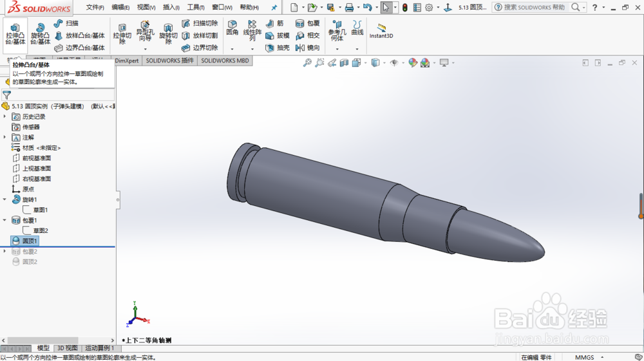The image size is (644, 361).
Task: Select Boundary Cut (边界切除)
Action: (x=200, y=48)
